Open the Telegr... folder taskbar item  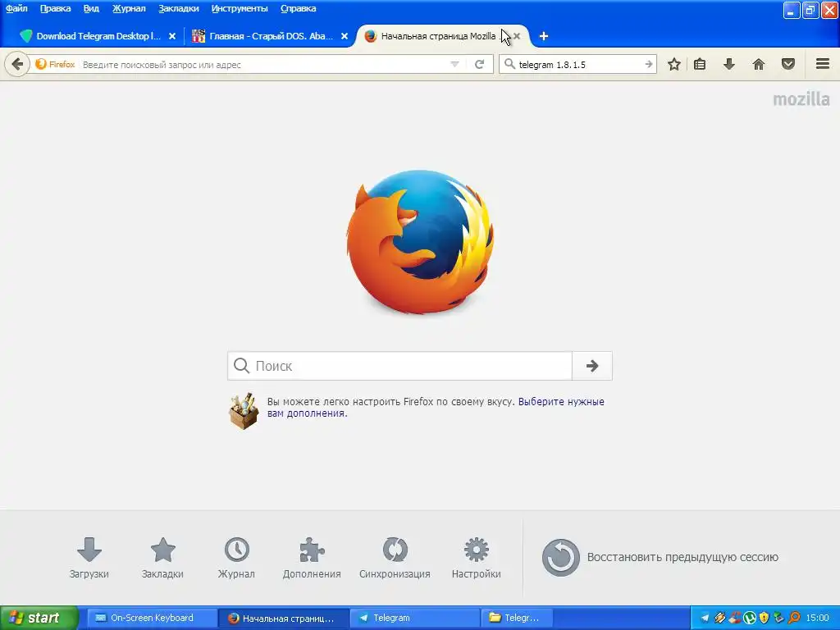tap(516, 618)
